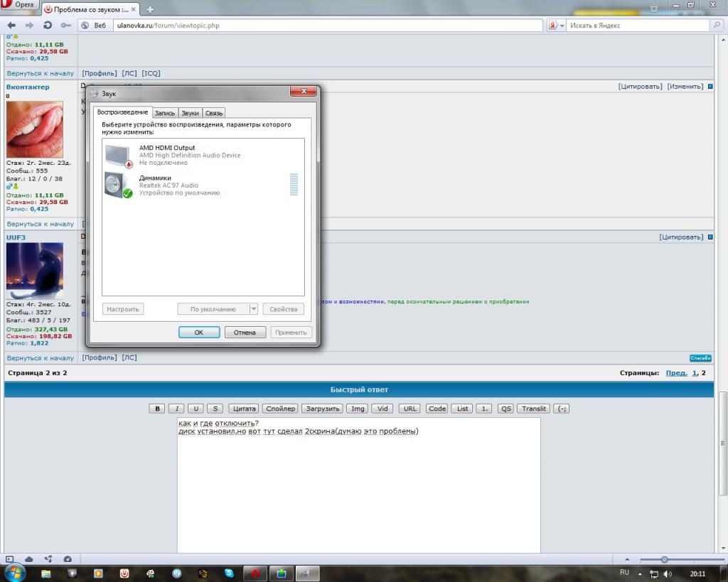Switch to the Запись tab

[164, 113]
